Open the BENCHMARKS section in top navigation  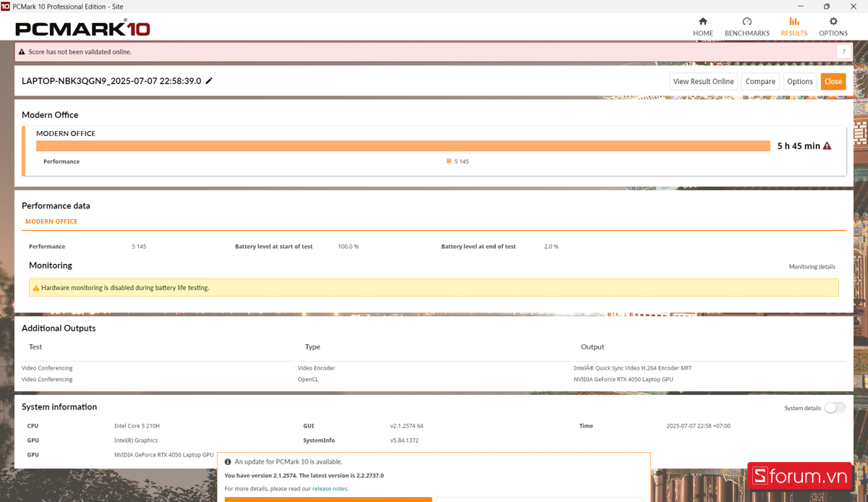[746, 27]
